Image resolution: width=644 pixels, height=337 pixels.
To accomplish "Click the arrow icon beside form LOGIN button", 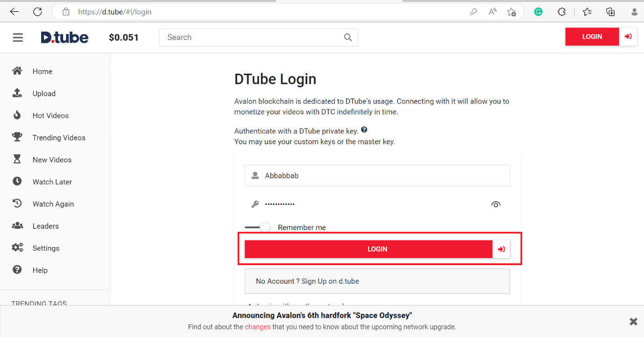I will pyautogui.click(x=501, y=249).
